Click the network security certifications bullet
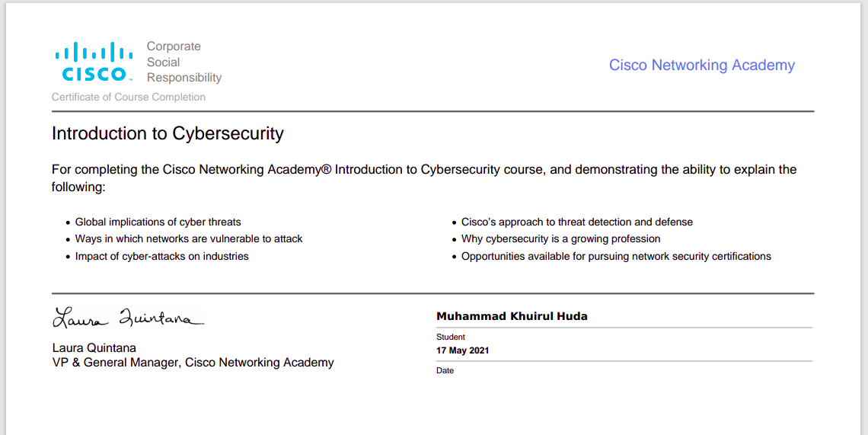868x435 pixels. click(x=616, y=256)
